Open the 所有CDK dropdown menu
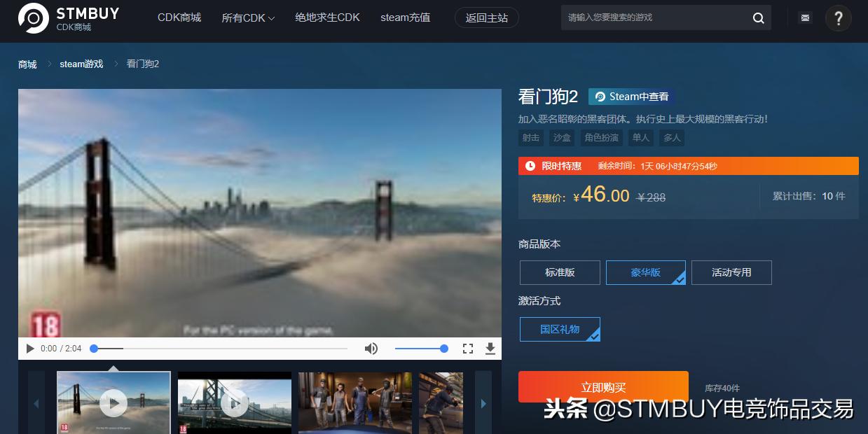 [248, 17]
